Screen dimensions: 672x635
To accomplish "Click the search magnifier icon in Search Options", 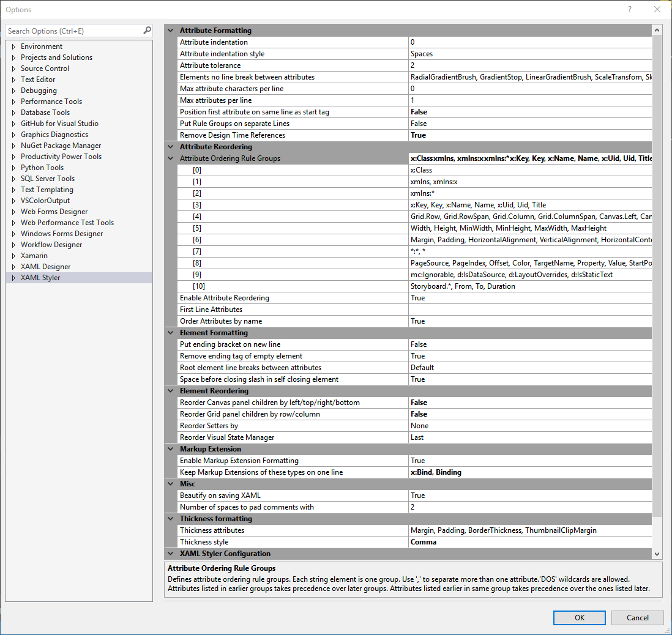I will [x=147, y=31].
